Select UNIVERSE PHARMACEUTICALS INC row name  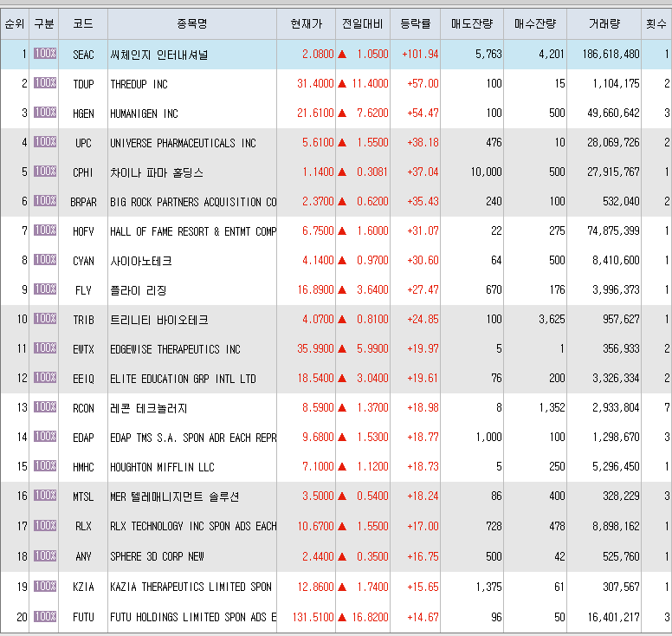pyautogui.click(x=183, y=143)
